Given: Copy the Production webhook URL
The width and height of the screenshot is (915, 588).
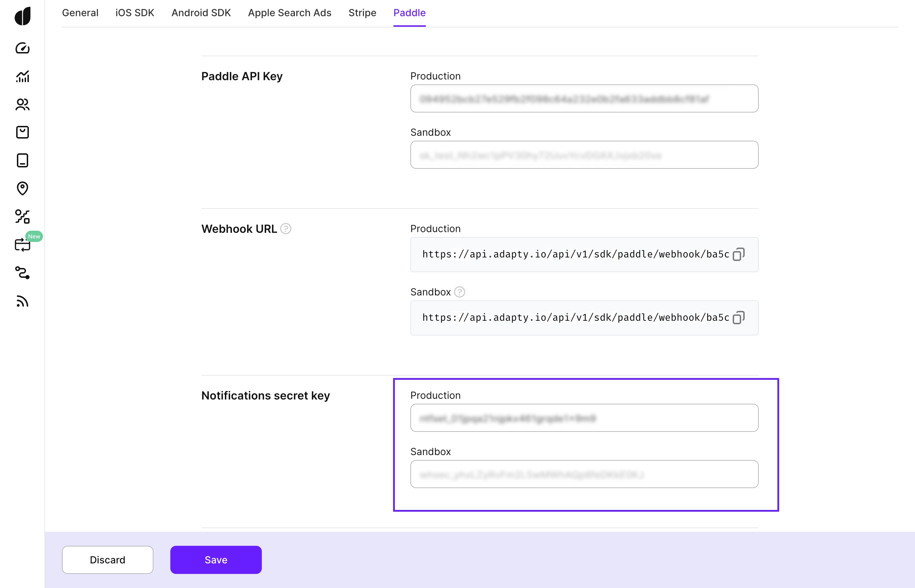Looking at the screenshot, I should pos(738,254).
